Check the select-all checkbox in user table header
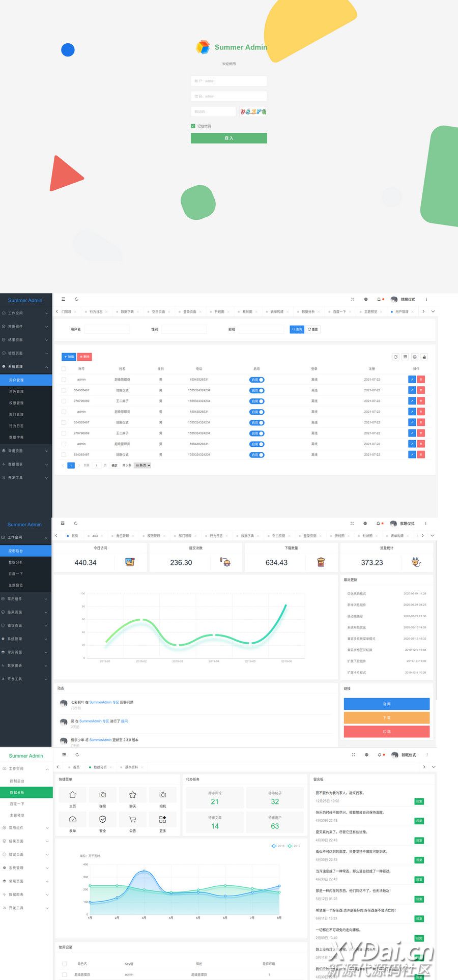The image size is (458, 980). [64, 369]
